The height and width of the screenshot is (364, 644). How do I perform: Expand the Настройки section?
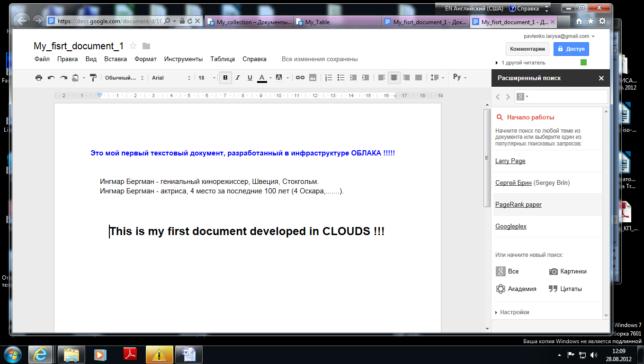click(x=512, y=312)
